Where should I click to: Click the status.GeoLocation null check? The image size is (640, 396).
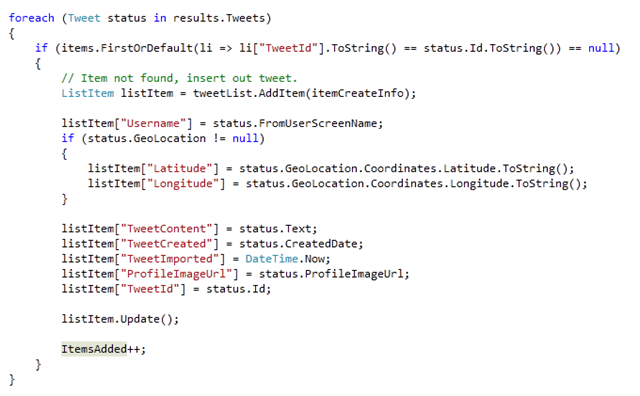tap(173, 138)
